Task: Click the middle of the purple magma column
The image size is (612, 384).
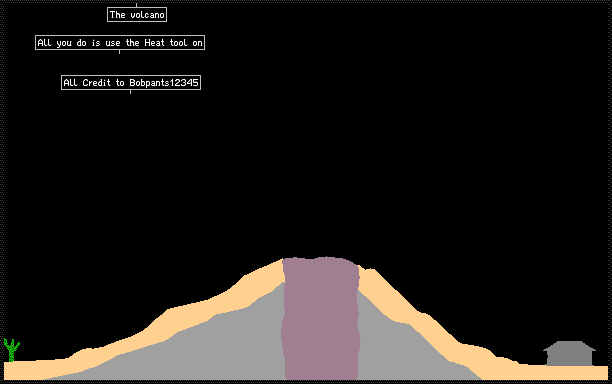Action: (320, 318)
